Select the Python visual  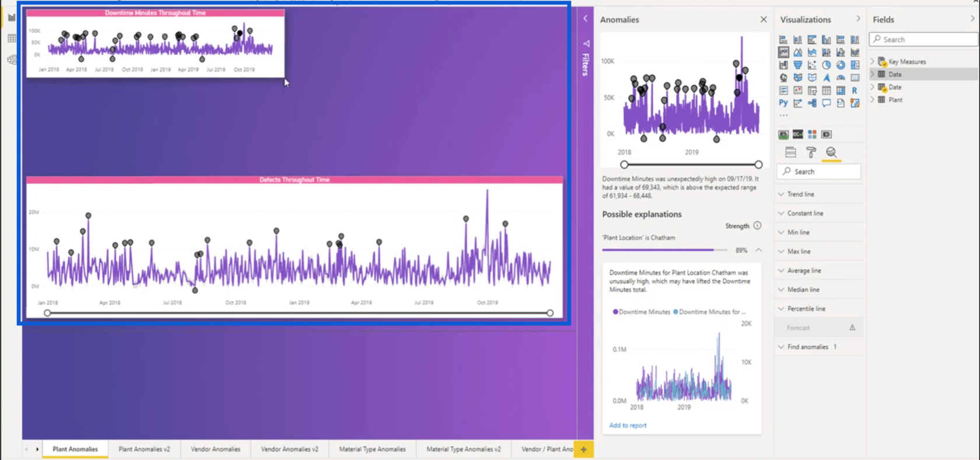pos(783,103)
